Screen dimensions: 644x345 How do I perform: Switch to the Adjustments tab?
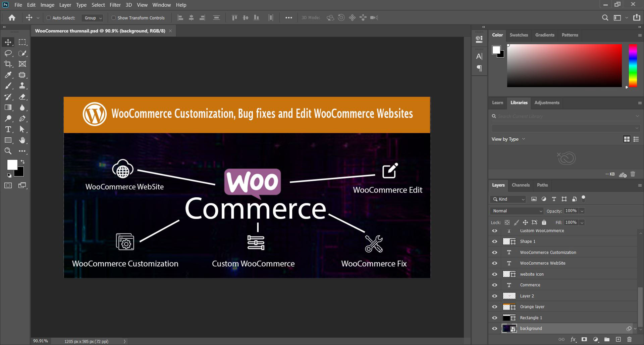pyautogui.click(x=547, y=102)
